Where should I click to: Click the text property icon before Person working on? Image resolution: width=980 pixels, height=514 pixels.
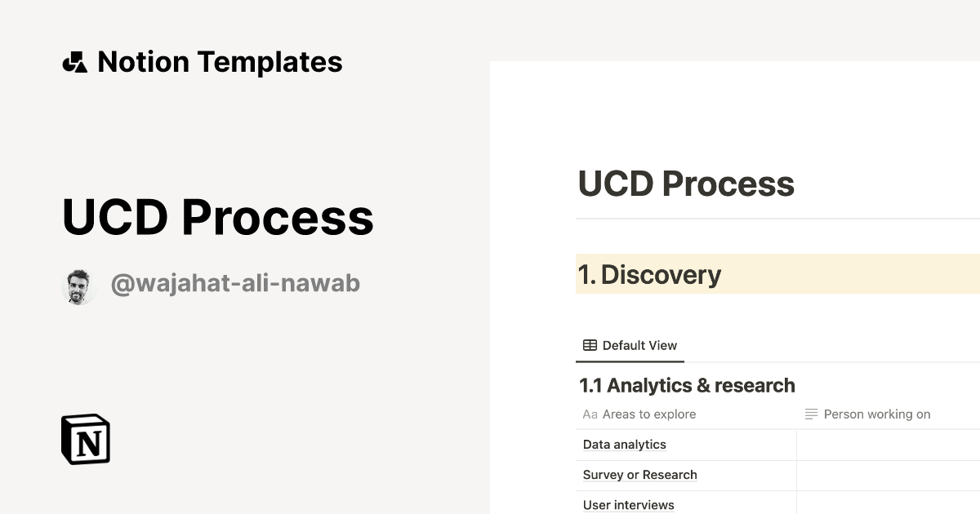[x=809, y=414]
